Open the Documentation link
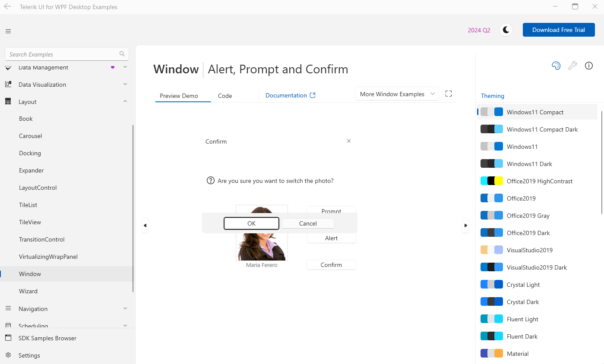 290,95
